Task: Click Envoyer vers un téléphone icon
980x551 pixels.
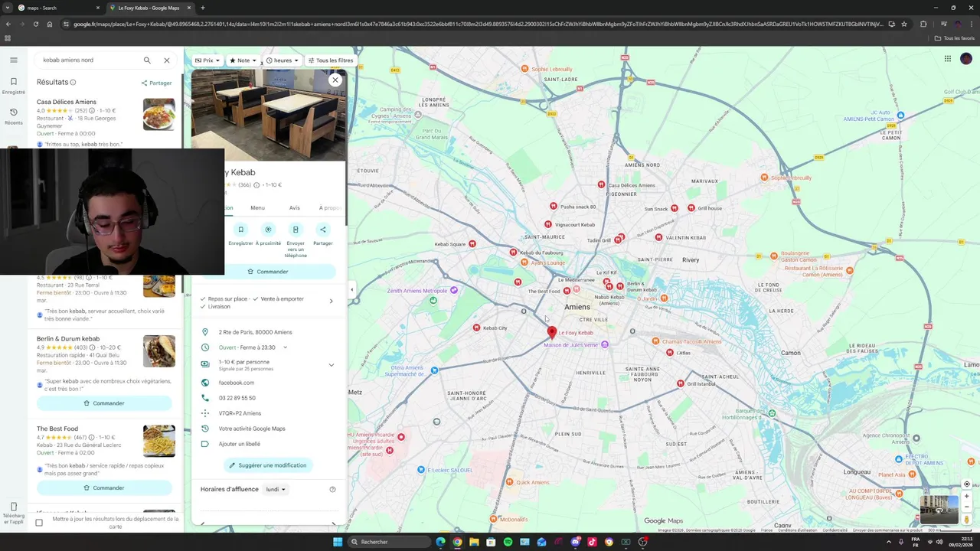Action: coord(296,230)
